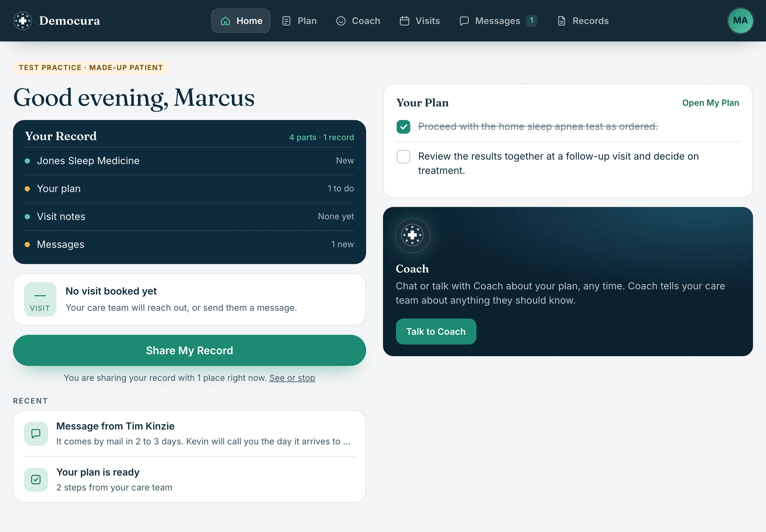Click the 4 parts · 1 record label
The image size is (766, 532).
click(x=321, y=137)
